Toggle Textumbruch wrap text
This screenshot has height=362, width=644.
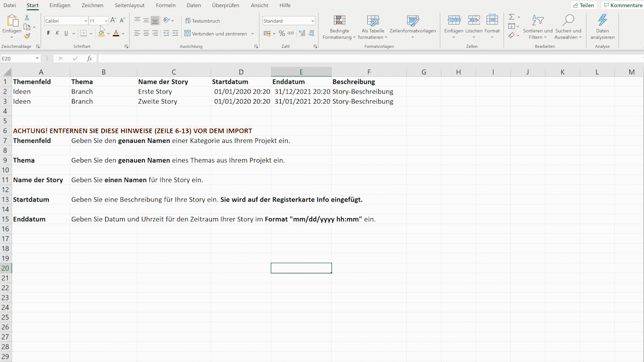[202, 21]
